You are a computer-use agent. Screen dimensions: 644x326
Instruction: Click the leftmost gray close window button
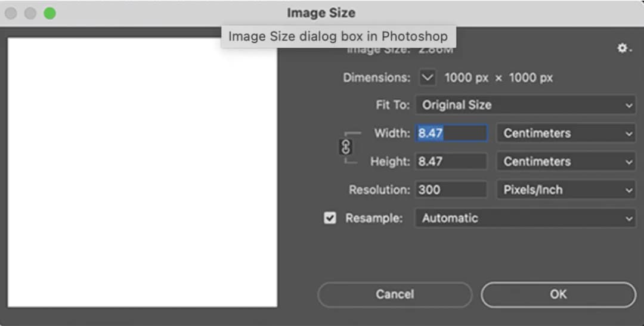click(x=11, y=13)
